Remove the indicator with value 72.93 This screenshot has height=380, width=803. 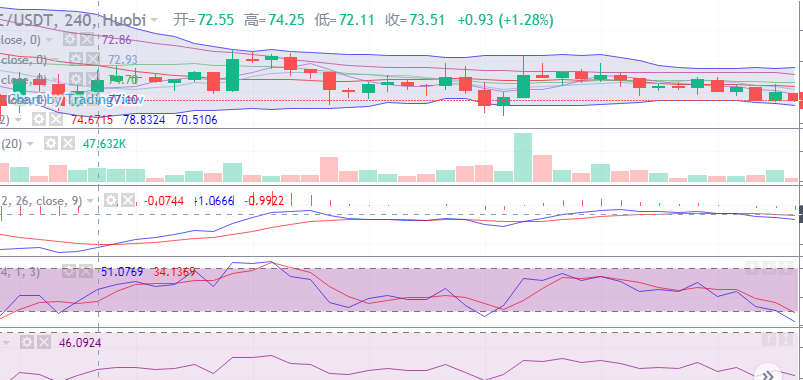pos(92,60)
